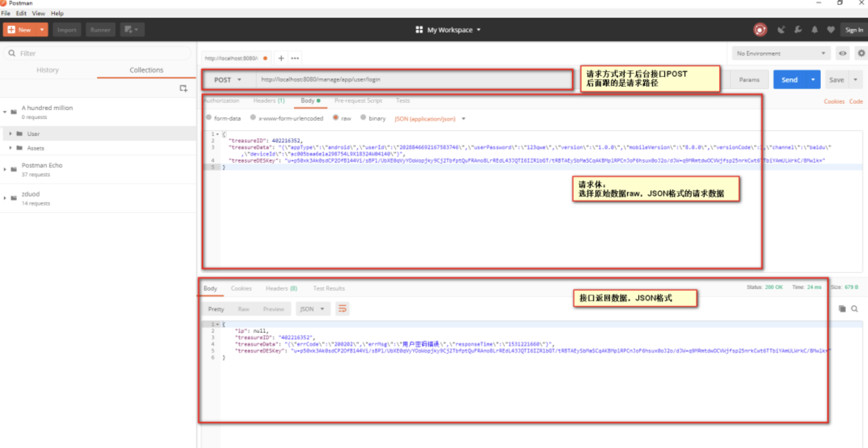Click the Runner button
Viewport: 868px width, 448px height.
click(x=100, y=30)
